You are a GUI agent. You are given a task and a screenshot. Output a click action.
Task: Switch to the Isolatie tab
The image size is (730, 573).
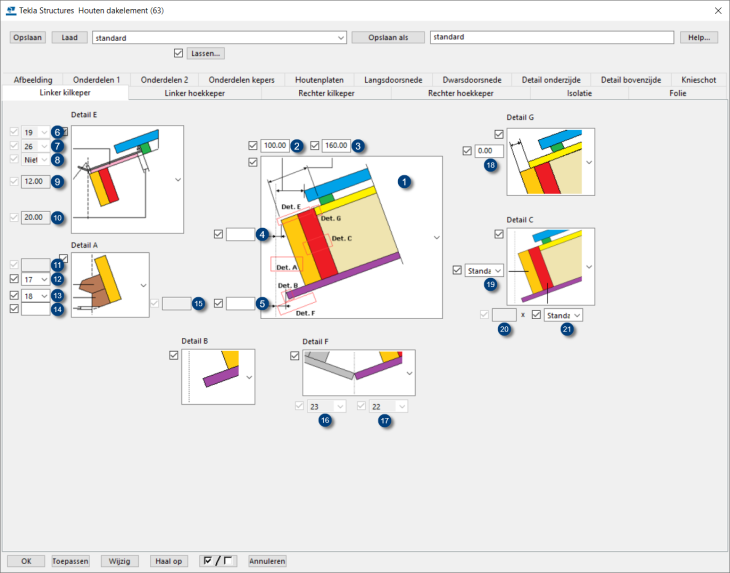(x=579, y=93)
